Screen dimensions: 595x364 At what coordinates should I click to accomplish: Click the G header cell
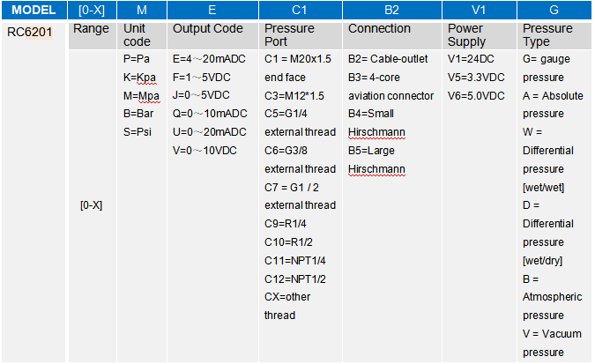point(554,10)
